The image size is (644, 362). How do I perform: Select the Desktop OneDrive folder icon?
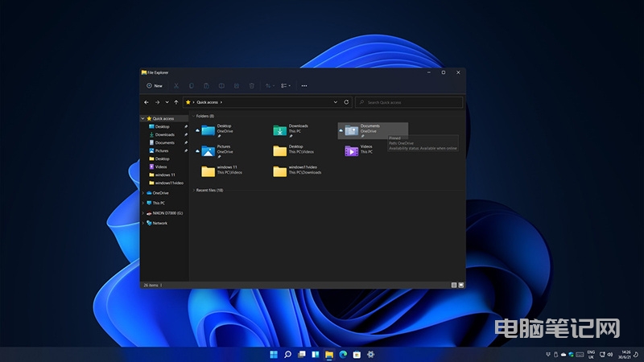[208, 130]
